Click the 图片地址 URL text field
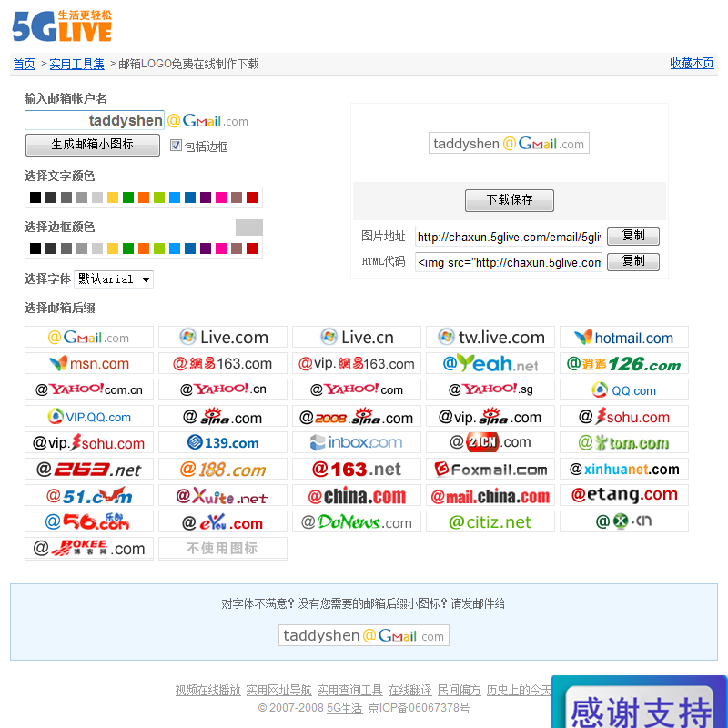 tap(509, 237)
